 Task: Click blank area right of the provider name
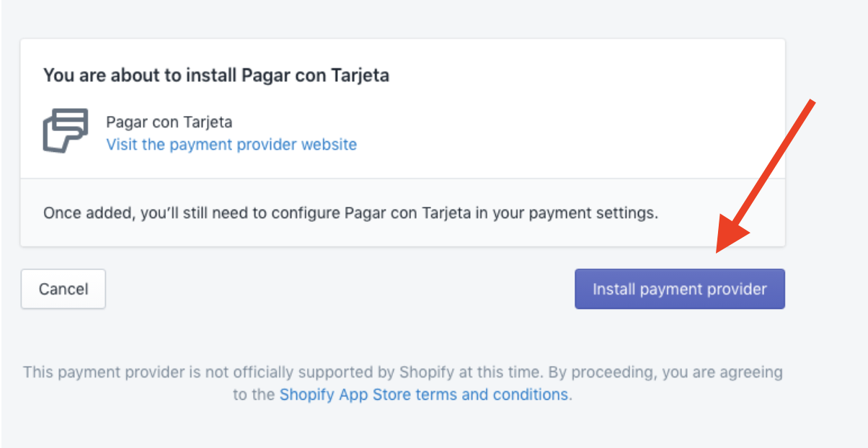505,122
